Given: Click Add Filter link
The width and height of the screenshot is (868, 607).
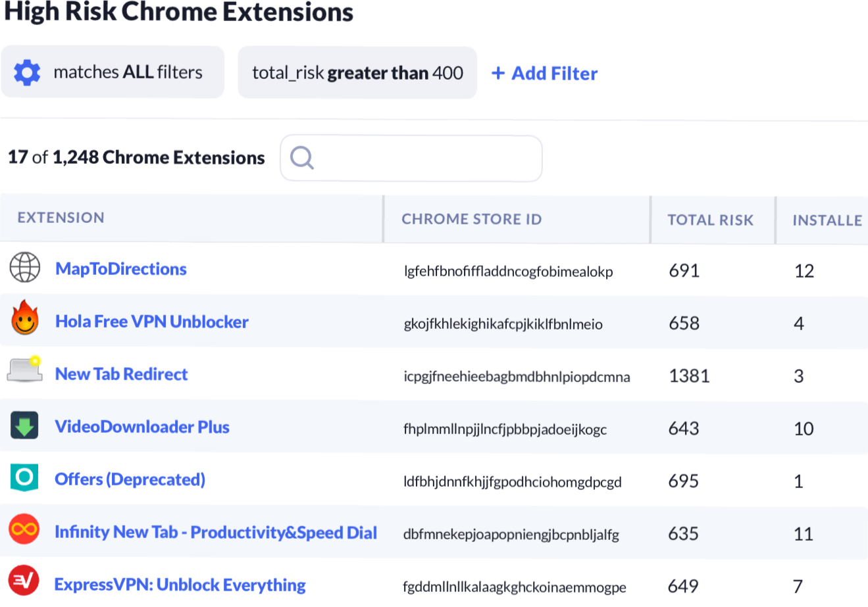Looking at the screenshot, I should [545, 74].
